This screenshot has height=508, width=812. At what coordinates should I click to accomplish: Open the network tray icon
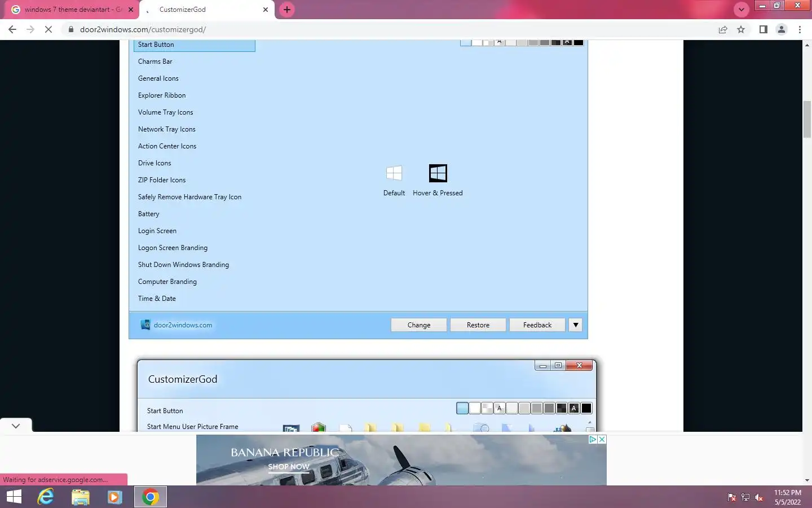[x=745, y=497]
